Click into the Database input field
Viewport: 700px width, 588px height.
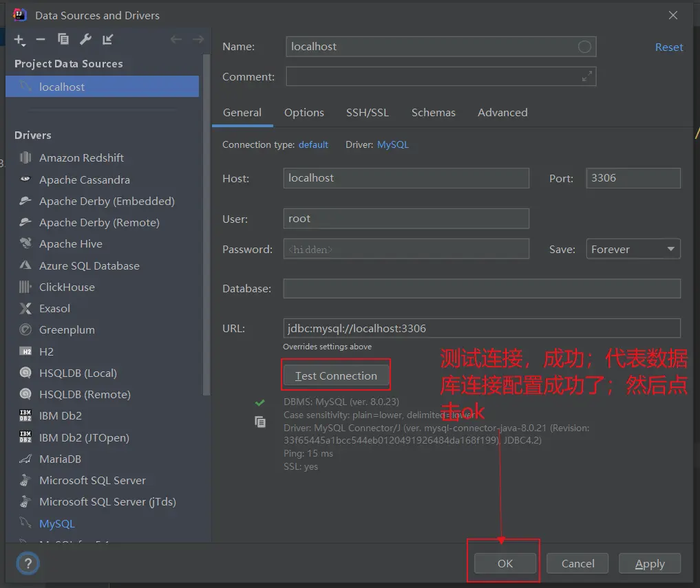481,288
